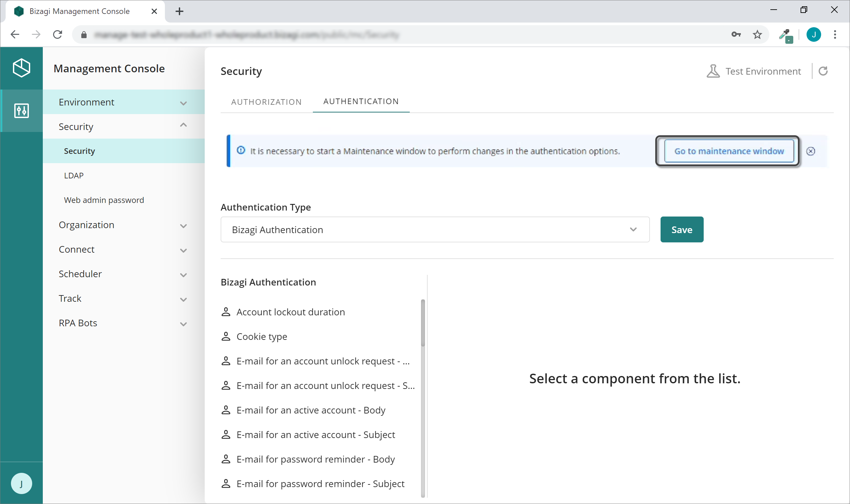The image size is (850, 504).
Task: Click the Bizagi Management Console browser tab
Action: click(85, 11)
